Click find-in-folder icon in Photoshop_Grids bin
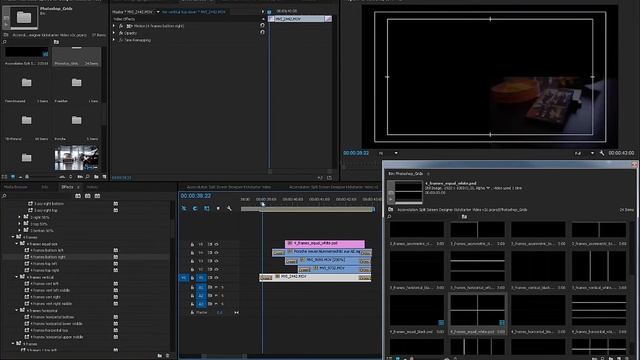 coord(464,216)
